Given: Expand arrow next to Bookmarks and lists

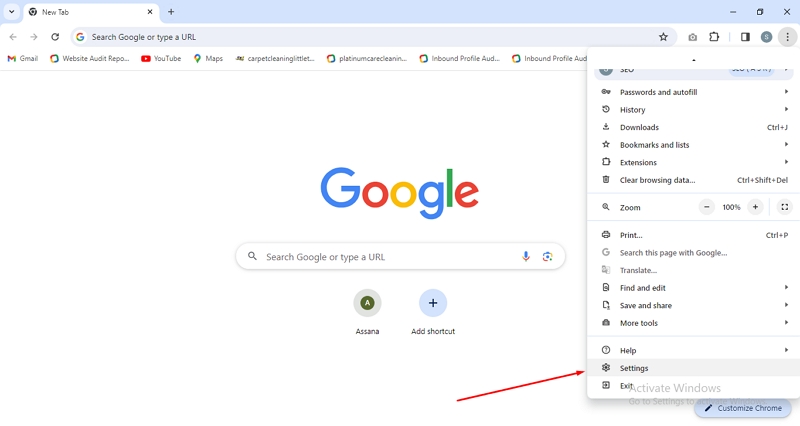Looking at the screenshot, I should click(x=786, y=144).
